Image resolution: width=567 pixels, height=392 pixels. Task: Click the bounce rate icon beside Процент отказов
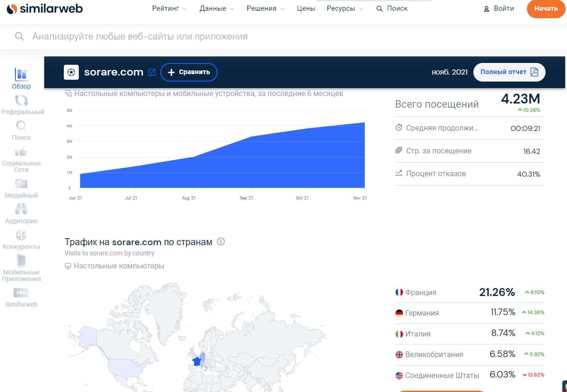tap(399, 173)
